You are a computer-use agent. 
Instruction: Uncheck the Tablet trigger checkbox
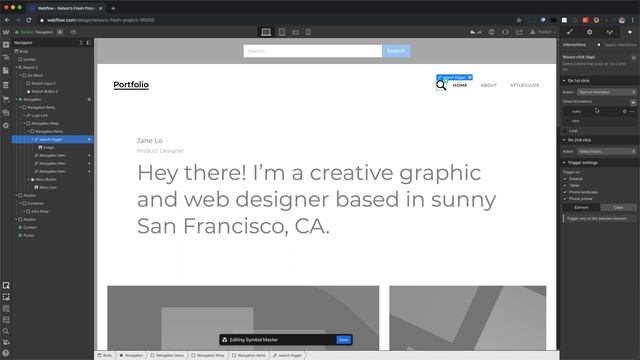tap(565, 185)
